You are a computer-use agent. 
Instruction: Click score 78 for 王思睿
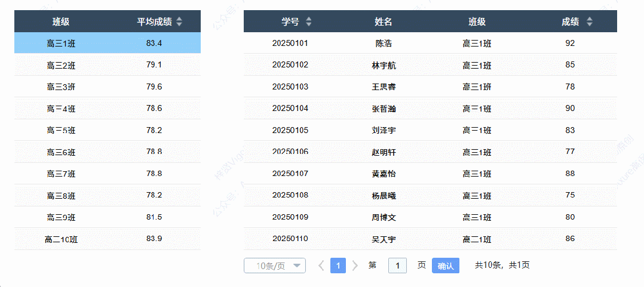570,87
